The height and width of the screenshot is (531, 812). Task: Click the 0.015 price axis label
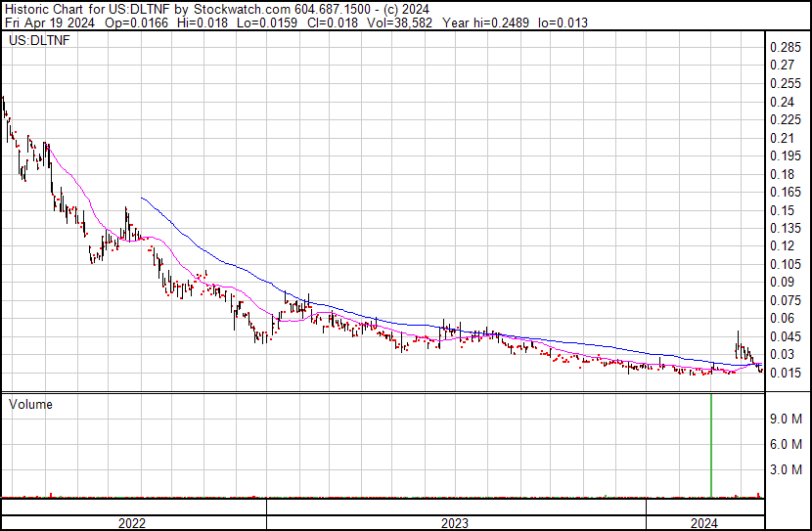click(787, 373)
